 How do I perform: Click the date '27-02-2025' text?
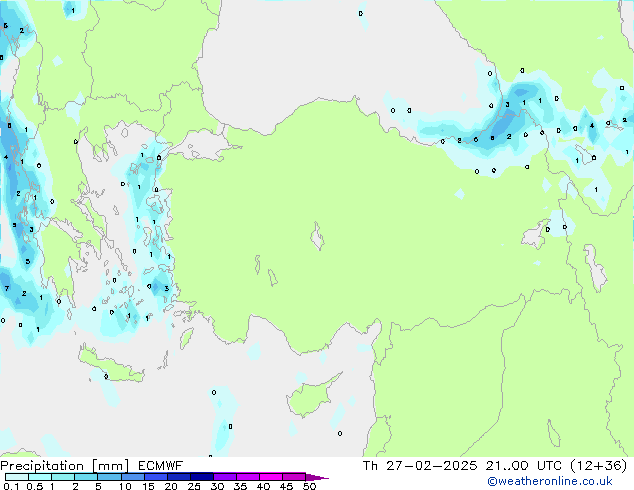pyautogui.click(x=431, y=466)
